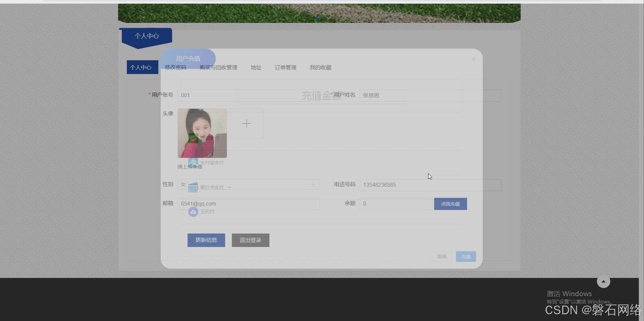Switch to 修改密码 tab

tap(175, 67)
